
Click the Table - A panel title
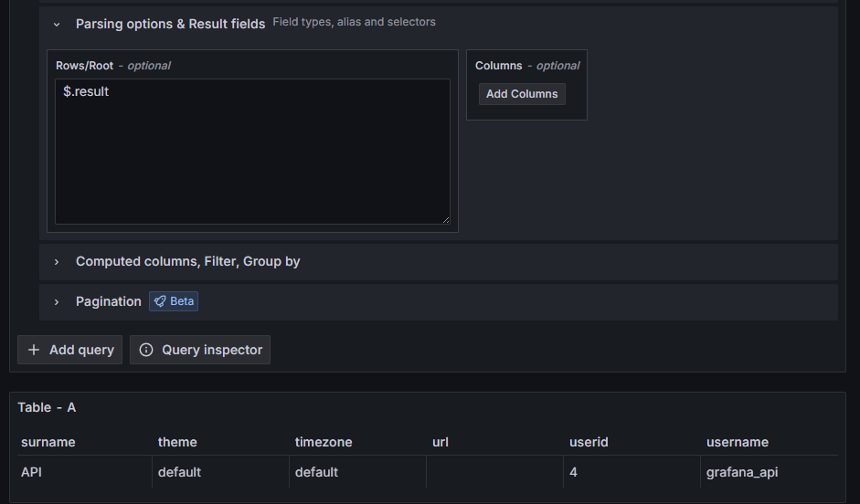pyautogui.click(x=47, y=407)
